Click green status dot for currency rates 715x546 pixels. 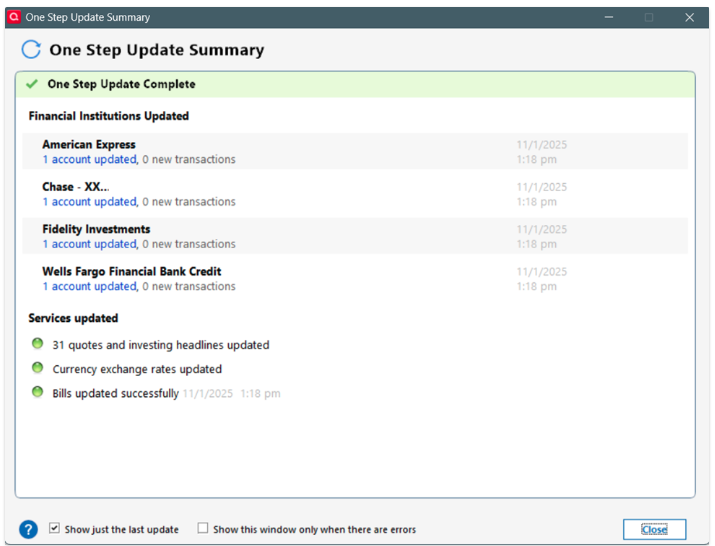[37, 368]
